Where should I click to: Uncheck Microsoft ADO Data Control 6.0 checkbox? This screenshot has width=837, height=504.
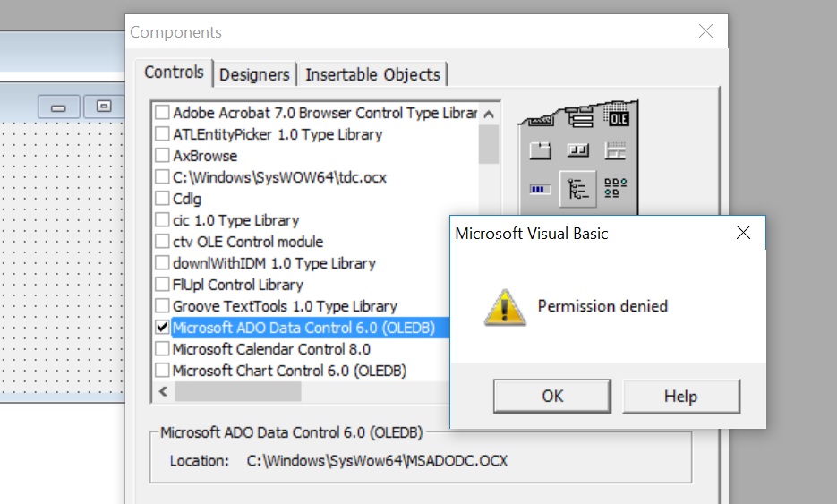click(x=162, y=328)
